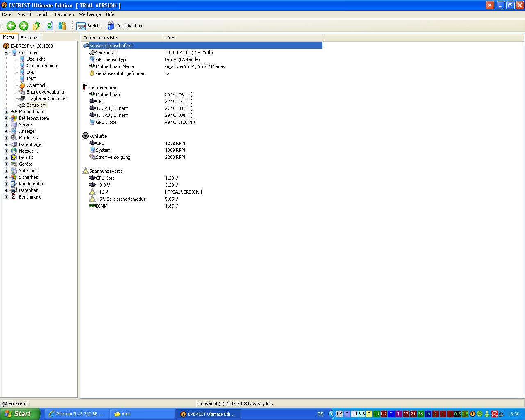Click the EVEREST info tray icon

click(472, 414)
